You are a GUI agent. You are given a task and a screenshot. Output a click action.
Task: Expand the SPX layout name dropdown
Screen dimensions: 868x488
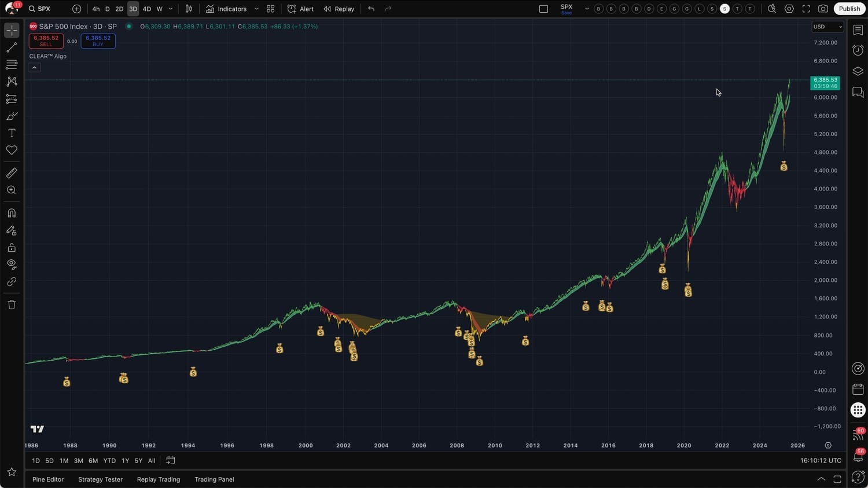[587, 9]
